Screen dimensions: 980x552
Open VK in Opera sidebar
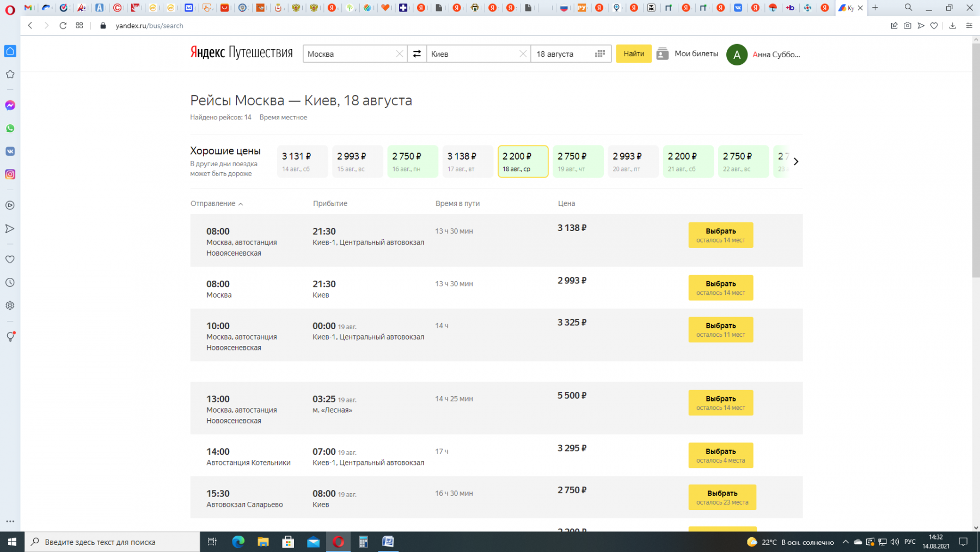click(x=10, y=151)
